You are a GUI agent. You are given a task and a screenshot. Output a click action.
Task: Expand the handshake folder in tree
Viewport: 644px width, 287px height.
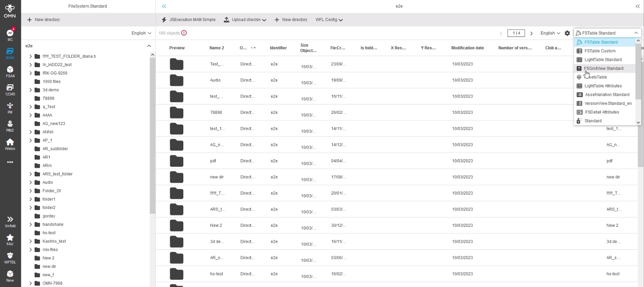click(x=31, y=224)
